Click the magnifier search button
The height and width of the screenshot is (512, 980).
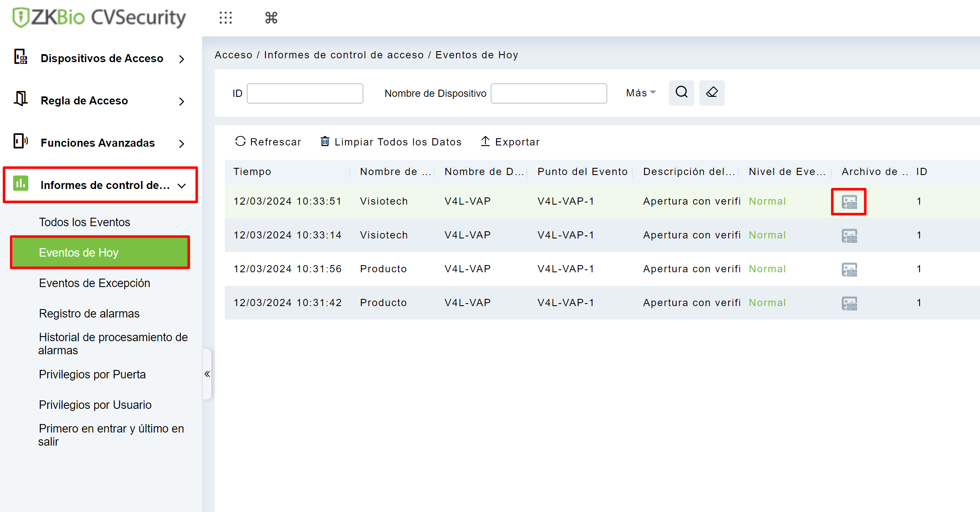681,93
